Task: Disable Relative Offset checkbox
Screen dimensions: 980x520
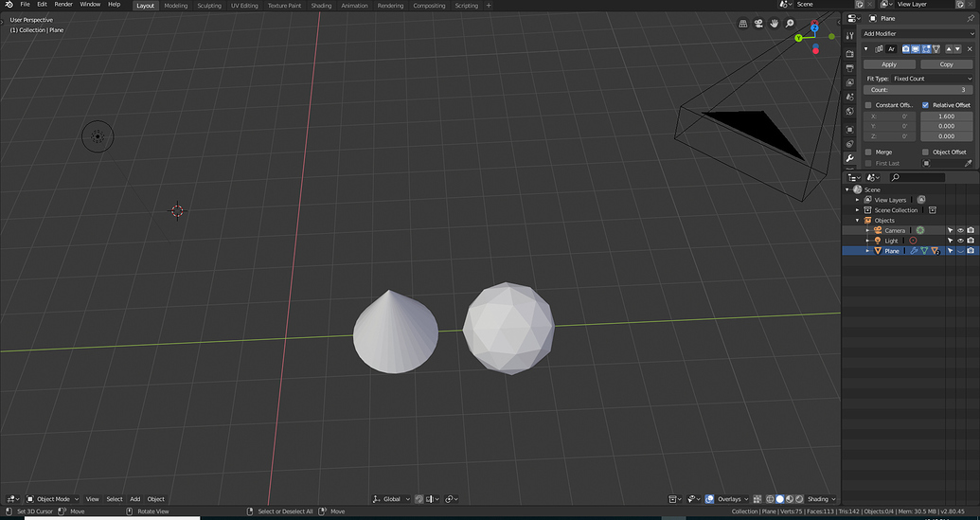Action: coord(926,105)
